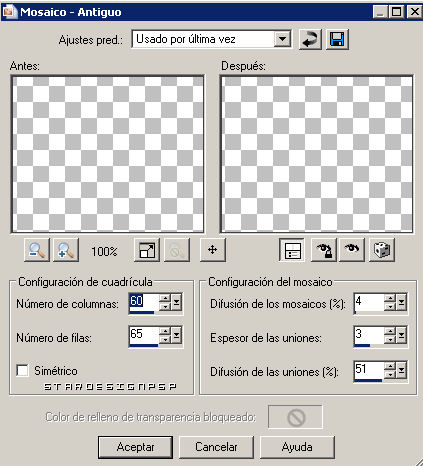
Task: Click the navigate pan crosshair icon
Action: 212,250
